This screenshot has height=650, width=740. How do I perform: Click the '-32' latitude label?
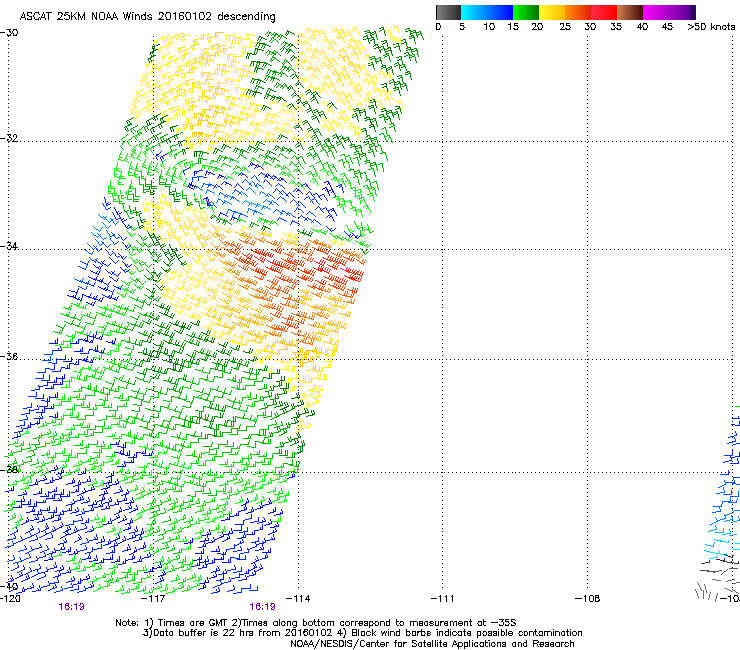pyautogui.click(x=9, y=138)
